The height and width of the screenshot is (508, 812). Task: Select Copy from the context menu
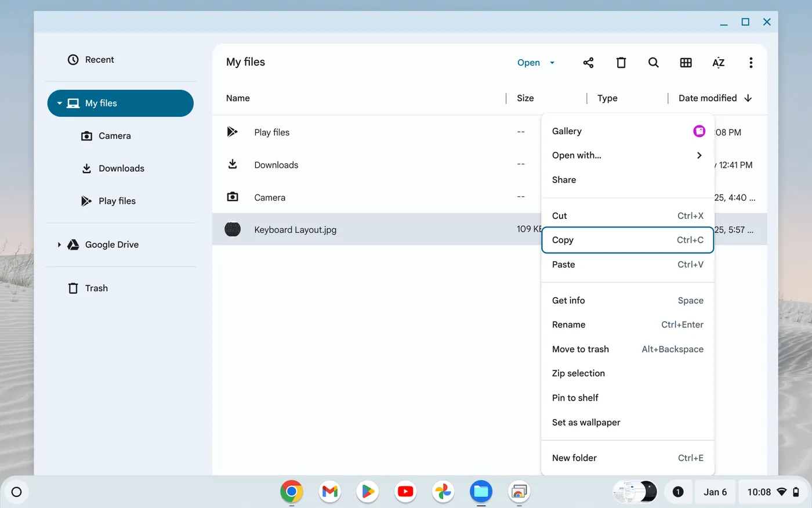628,240
